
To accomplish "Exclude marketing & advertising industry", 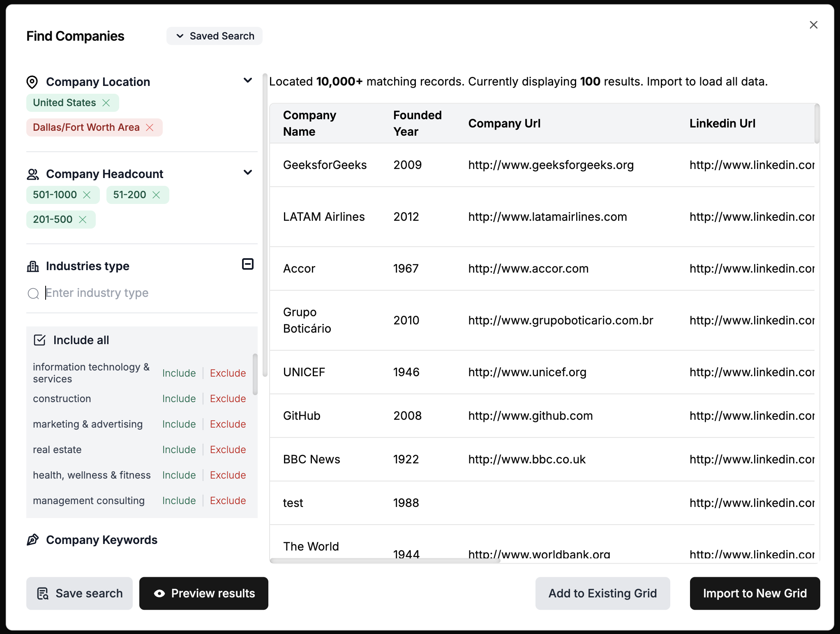I will (228, 424).
